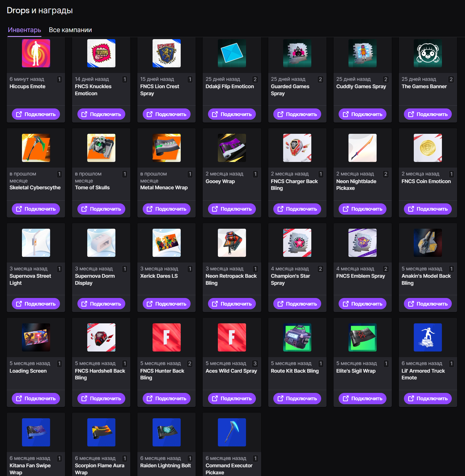This screenshot has height=476, width=465.
Task: Select the FNCS Knuckles Emoticon icon
Action: tap(101, 53)
